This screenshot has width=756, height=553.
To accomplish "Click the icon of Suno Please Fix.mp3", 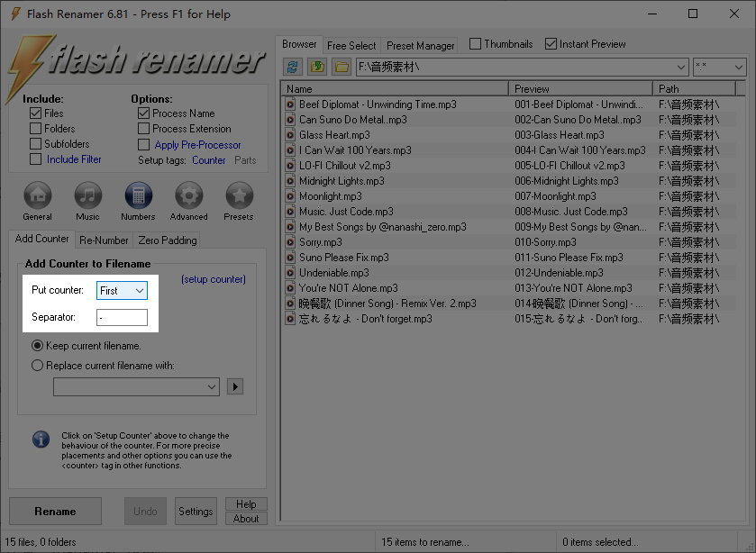I will click(290, 258).
